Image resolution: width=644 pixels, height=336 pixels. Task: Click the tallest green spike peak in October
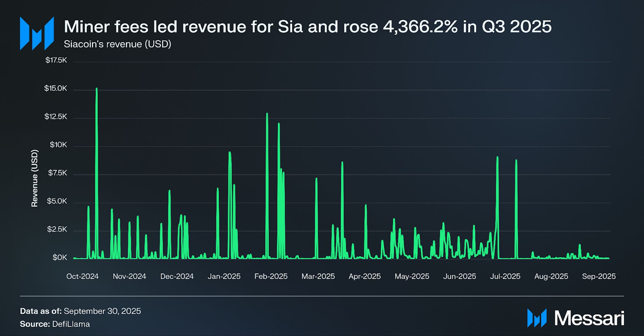pyautogui.click(x=97, y=89)
